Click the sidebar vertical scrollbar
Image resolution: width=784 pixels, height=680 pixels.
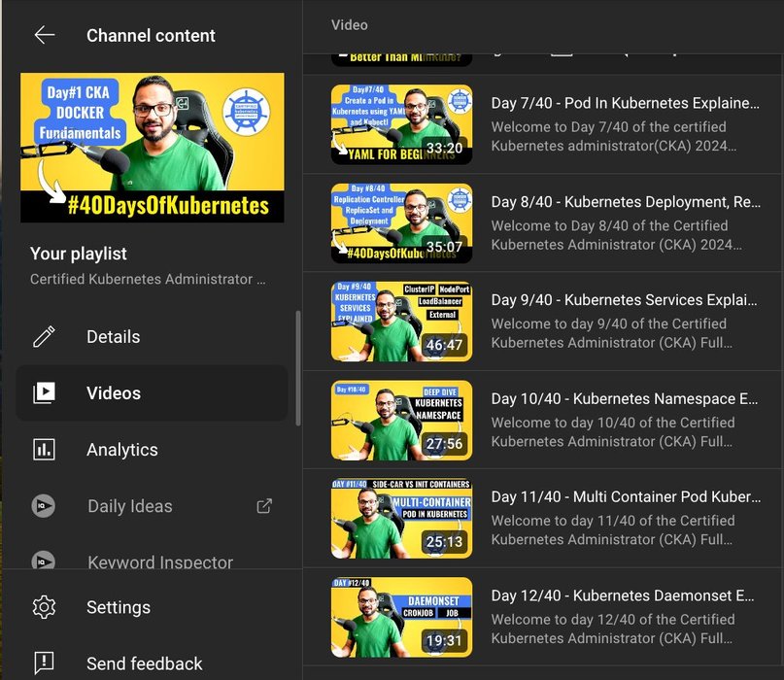click(298, 369)
